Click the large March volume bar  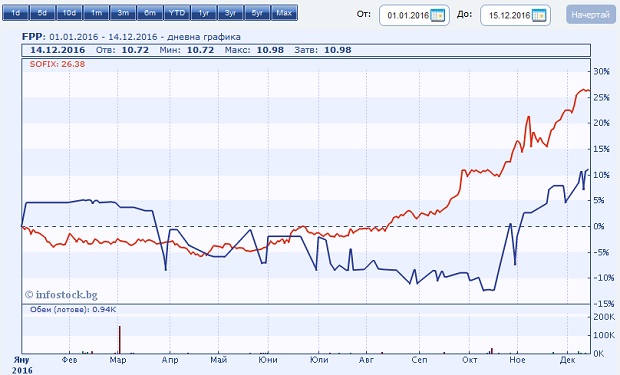[x=120, y=339]
